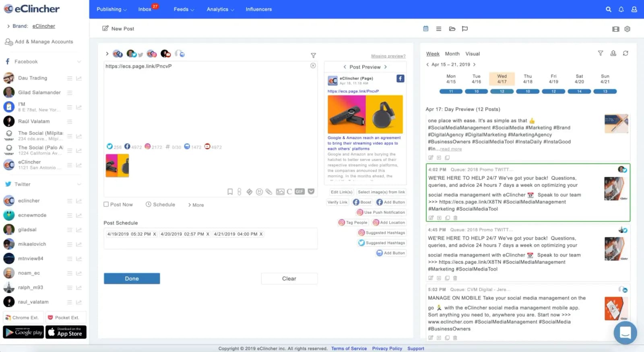Collapse the Facebook accounts section

[x=79, y=62]
